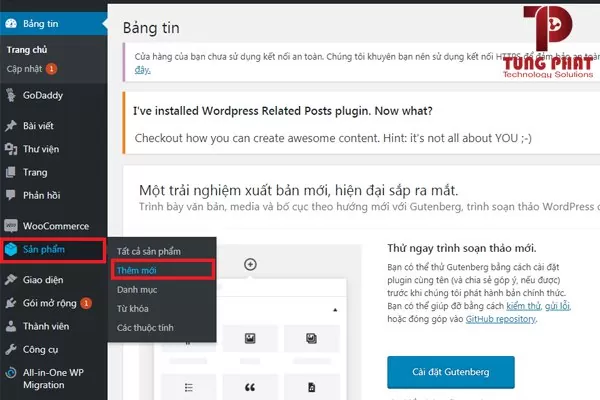
Task: Open Bảng tin menu item
Action: point(54,24)
